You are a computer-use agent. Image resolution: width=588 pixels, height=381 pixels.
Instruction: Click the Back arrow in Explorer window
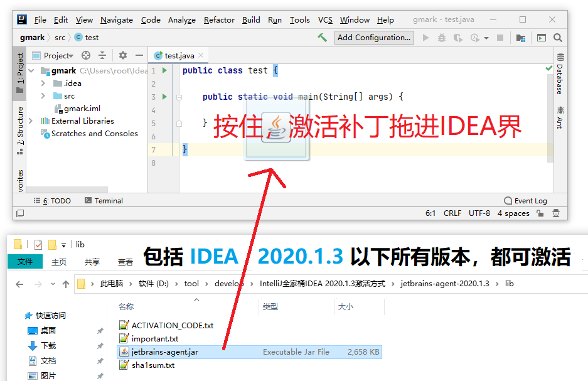tap(19, 284)
